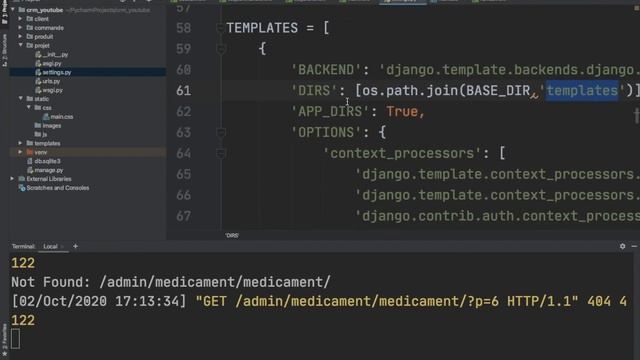
Task: Click the 'DIRS' breadcrumb below the editor
Action: (232, 236)
